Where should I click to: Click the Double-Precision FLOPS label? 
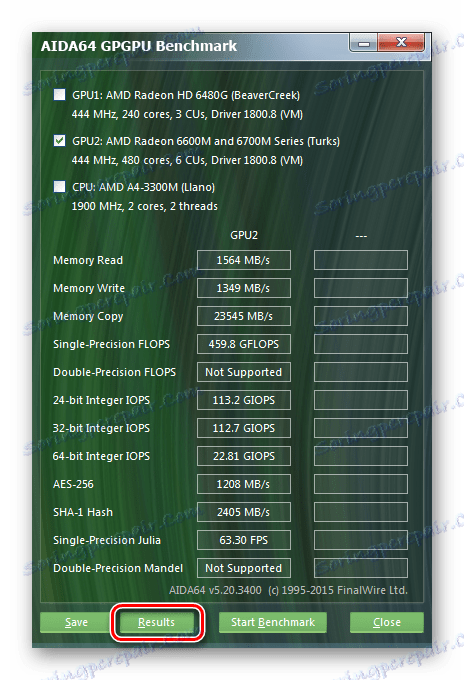(114, 372)
